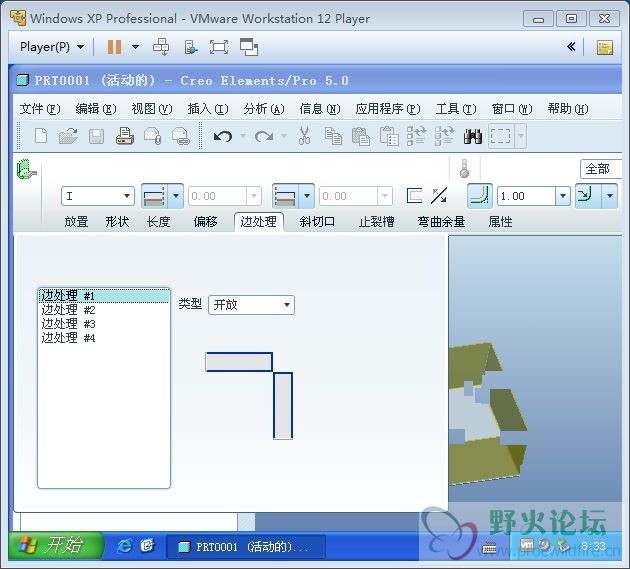Click the bend radius dimension location icon

pyautogui.click(x=588, y=196)
